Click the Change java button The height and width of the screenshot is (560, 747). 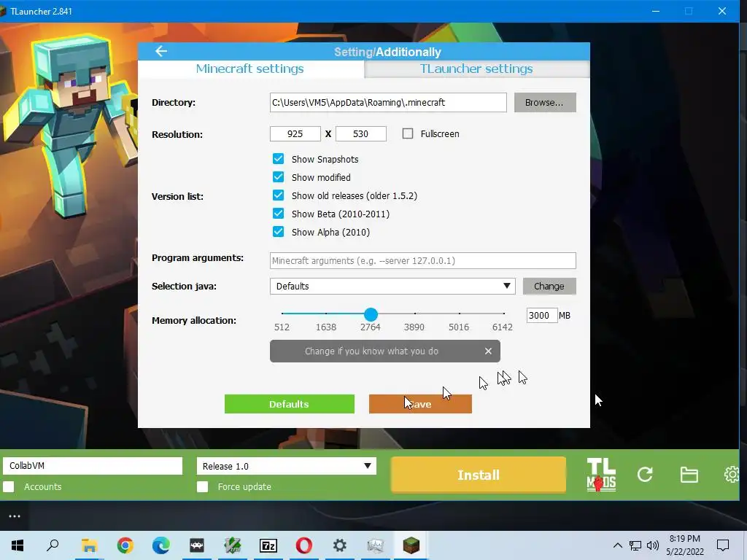(549, 286)
